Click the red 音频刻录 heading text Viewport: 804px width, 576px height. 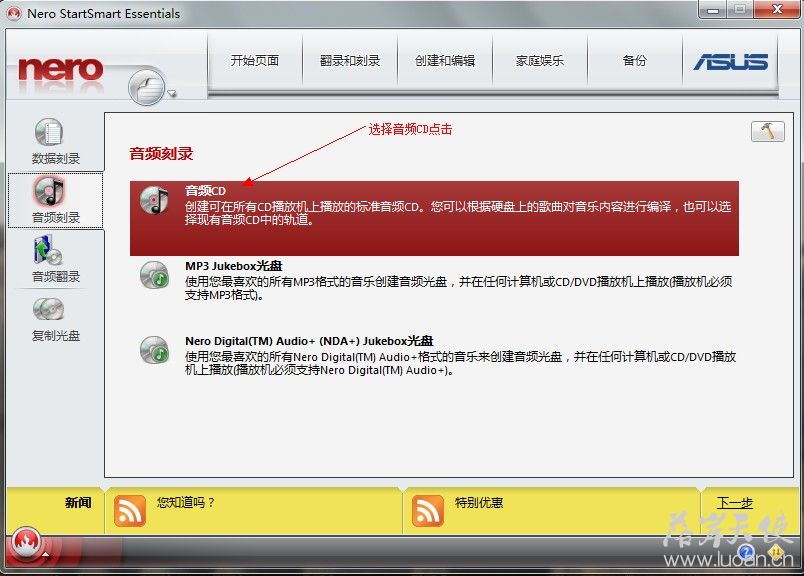pyautogui.click(x=161, y=153)
